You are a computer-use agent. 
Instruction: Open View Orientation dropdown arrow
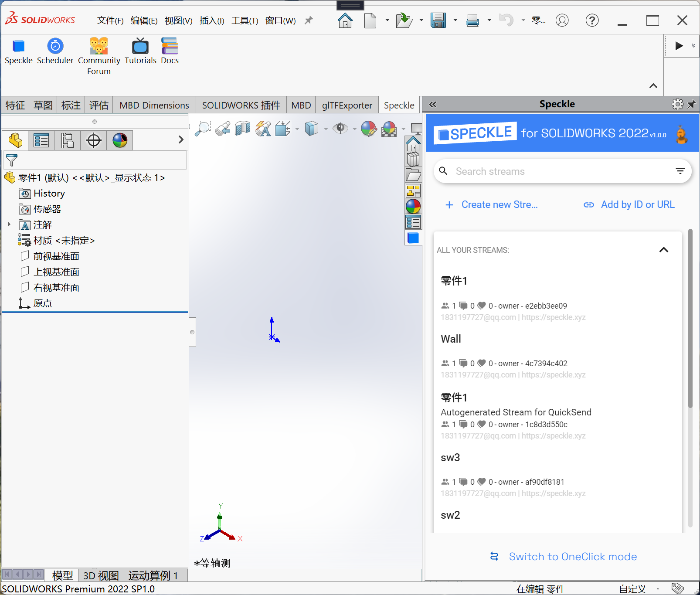[297, 129]
